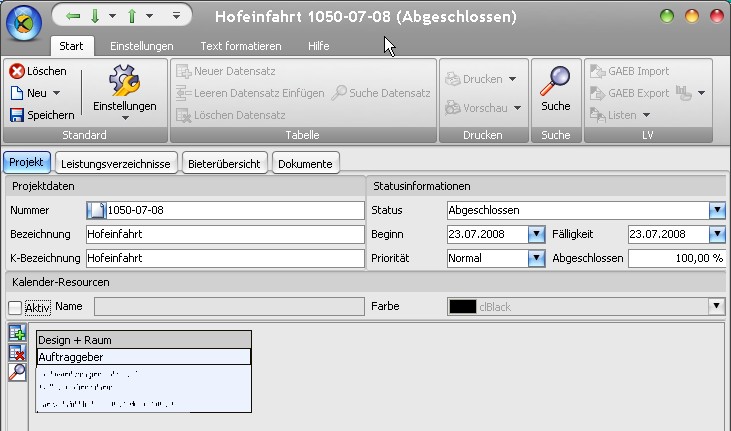The width and height of the screenshot is (731, 431).
Task: Click the Kalender-Resourcen Name field
Action: [x=229, y=306]
